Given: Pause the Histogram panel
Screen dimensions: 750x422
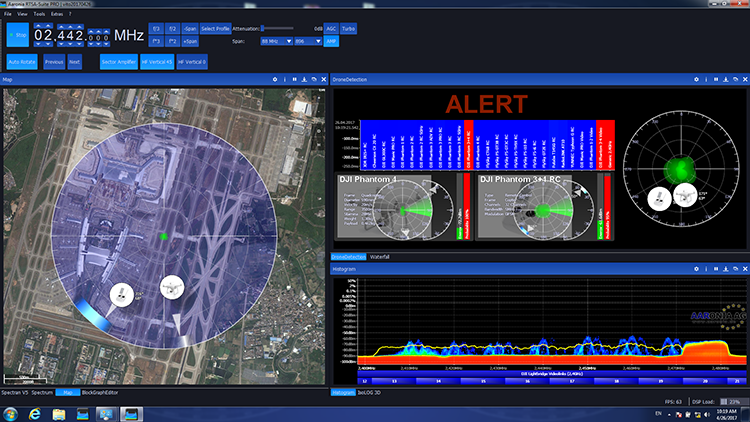Looking at the screenshot, I should (716, 269).
